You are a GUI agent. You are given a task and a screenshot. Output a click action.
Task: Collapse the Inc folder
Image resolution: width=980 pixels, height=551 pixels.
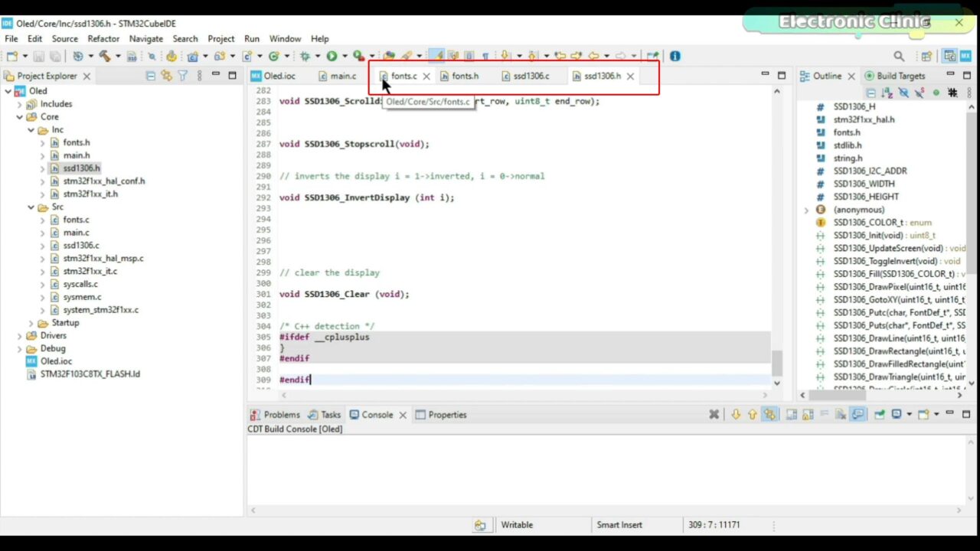click(x=31, y=130)
